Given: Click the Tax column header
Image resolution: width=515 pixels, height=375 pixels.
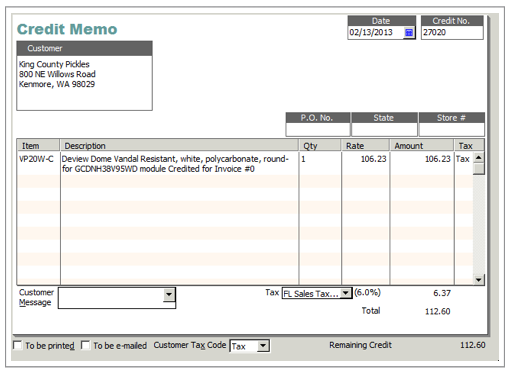Looking at the screenshot, I should pyautogui.click(x=468, y=146).
